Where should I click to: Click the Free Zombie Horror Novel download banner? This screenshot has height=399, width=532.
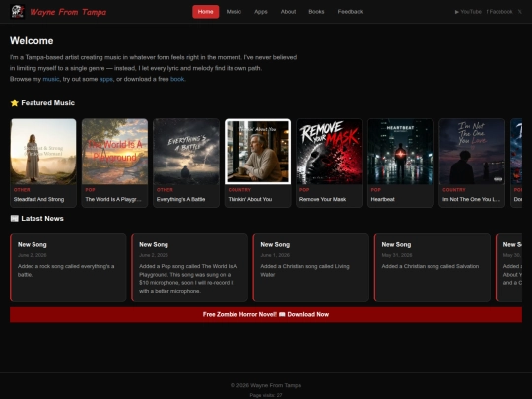pos(266,315)
